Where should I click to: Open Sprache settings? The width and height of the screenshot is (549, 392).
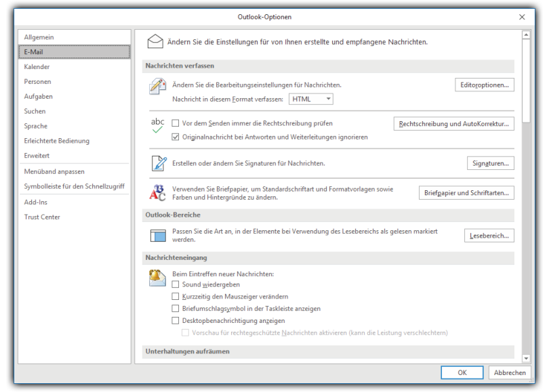pyautogui.click(x=75, y=126)
